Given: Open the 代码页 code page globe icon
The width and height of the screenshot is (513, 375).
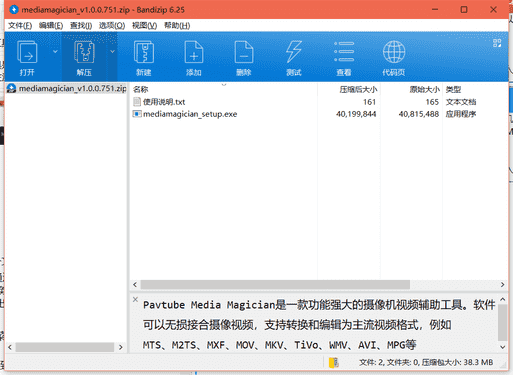Looking at the screenshot, I should pyautogui.click(x=394, y=57).
